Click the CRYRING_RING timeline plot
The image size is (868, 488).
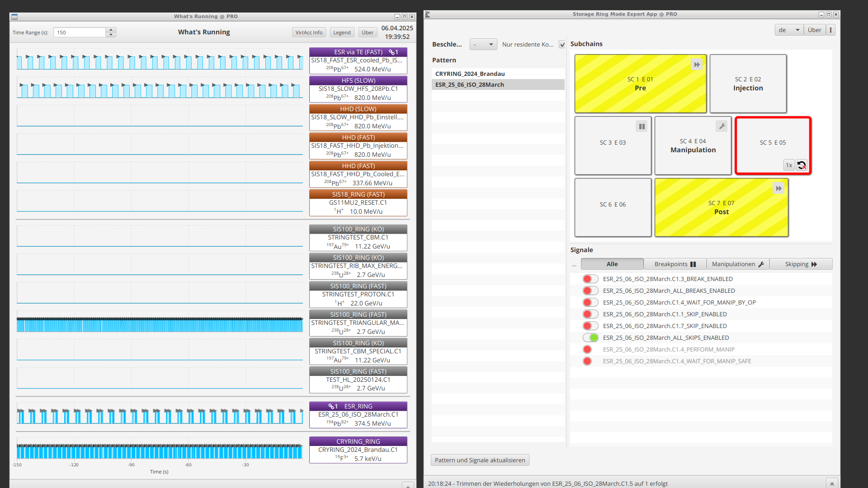pyautogui.click(x=160, y=450)
